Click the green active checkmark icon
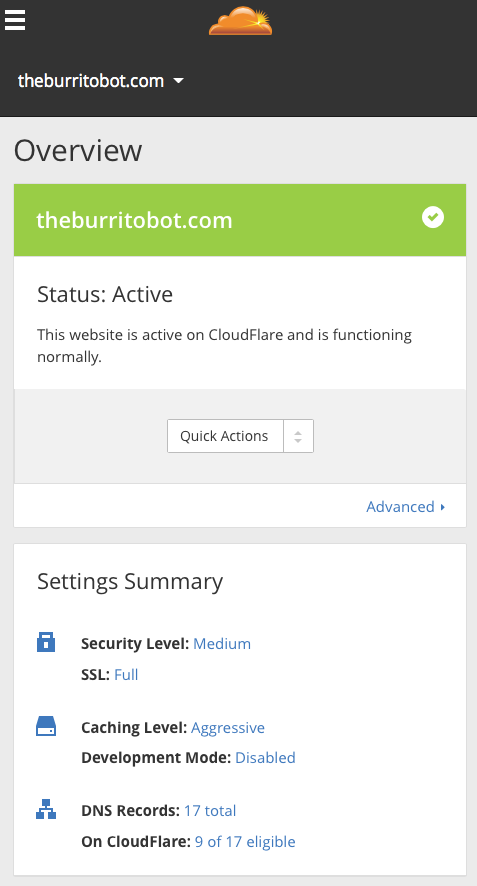 point(433,217)
